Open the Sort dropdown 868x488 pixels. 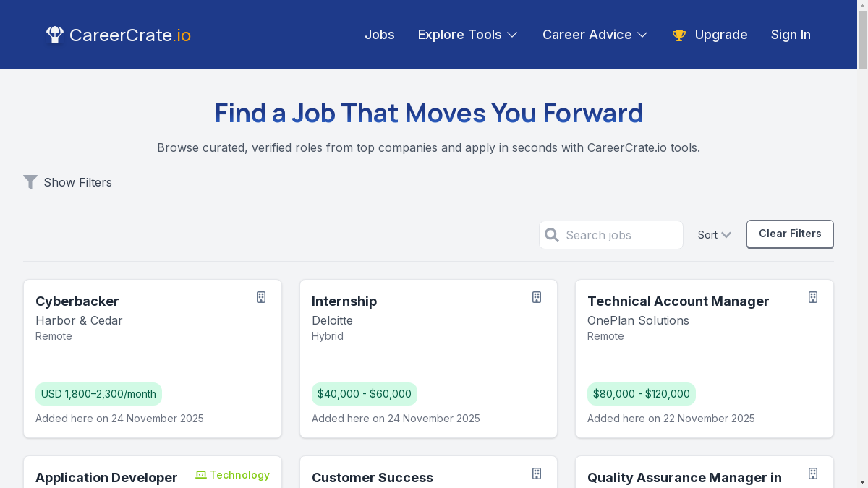pyautogui.click(x=714, y=235)
